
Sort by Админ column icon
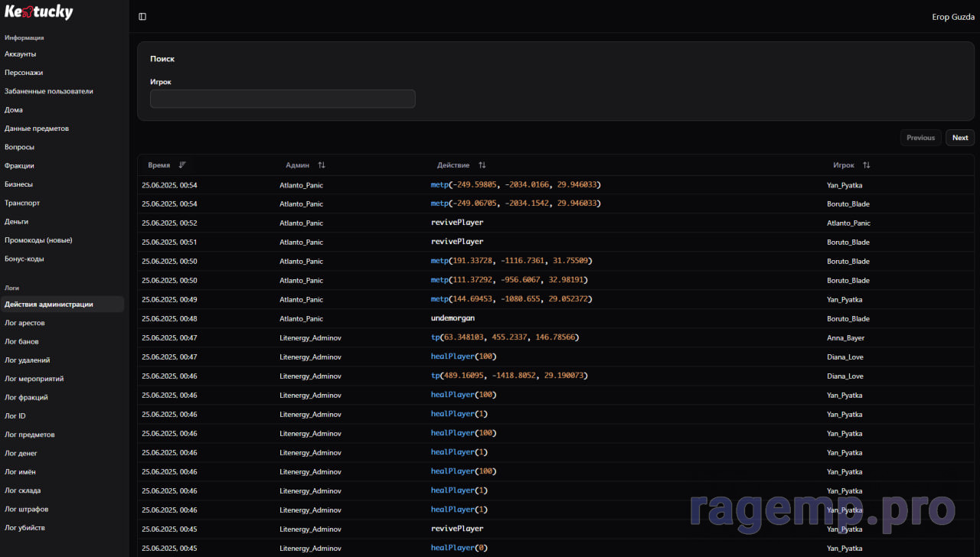tap(322, 165)
